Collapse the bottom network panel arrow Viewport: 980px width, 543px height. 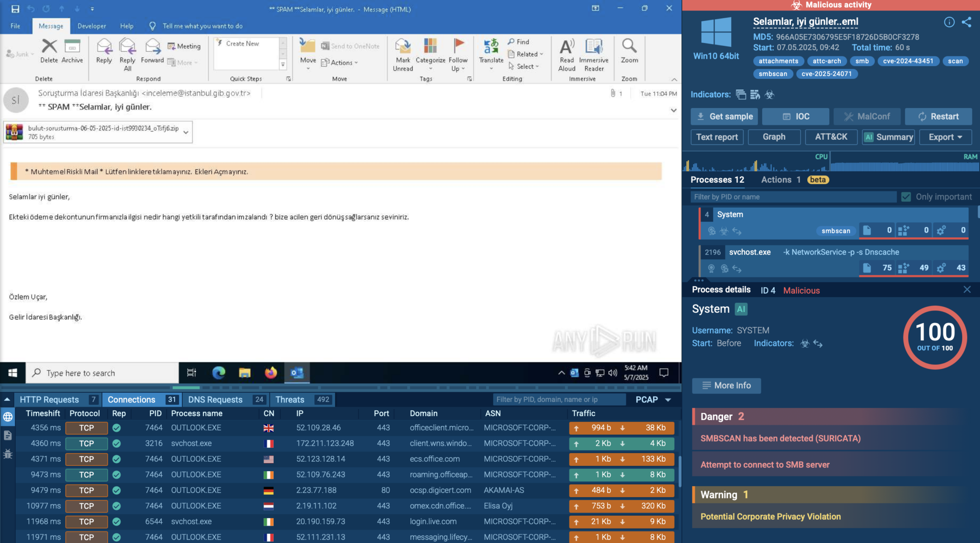click(x=7, y=399)
